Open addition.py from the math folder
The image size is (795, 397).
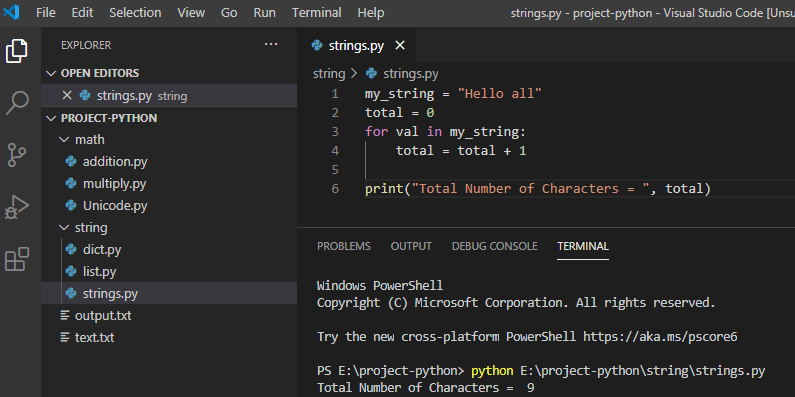click(115, 162)
